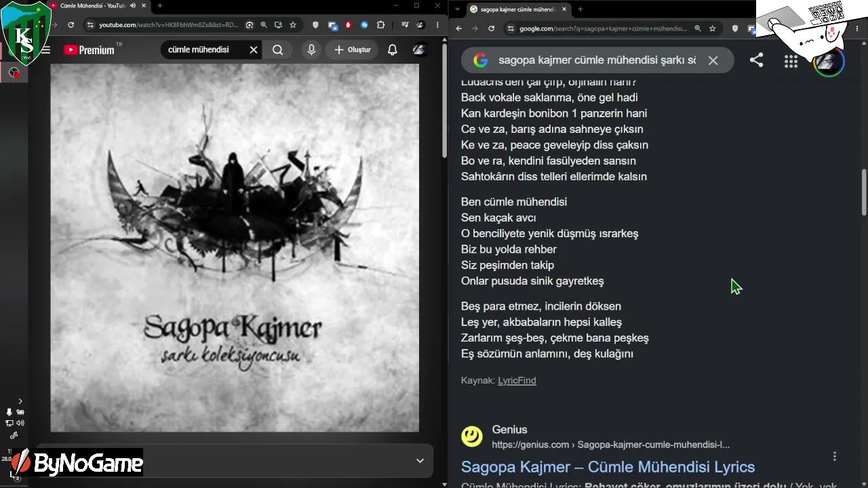
Task: Expand the panel below the video
Action: 420,461
